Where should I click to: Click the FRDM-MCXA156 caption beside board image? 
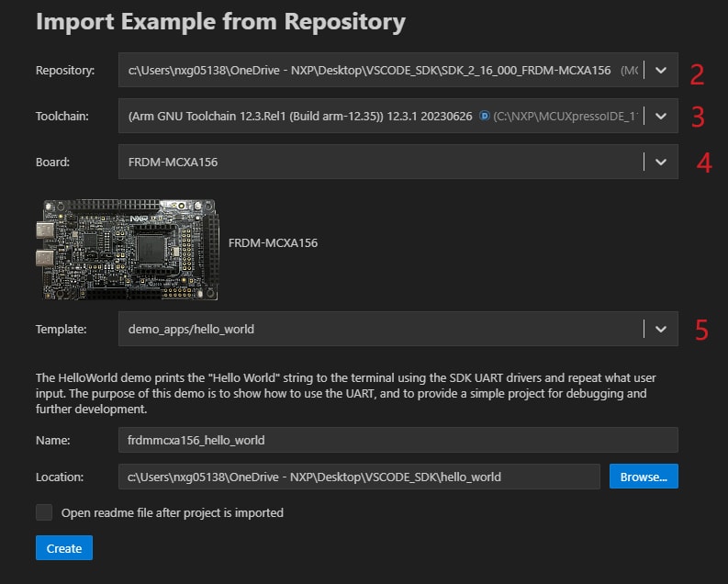[273, 243]
